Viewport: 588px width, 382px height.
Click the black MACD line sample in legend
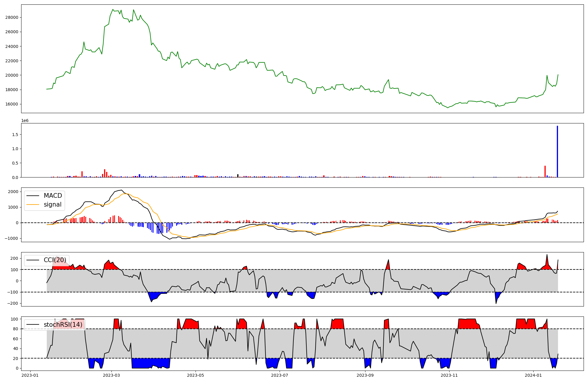tap(33, 196)
